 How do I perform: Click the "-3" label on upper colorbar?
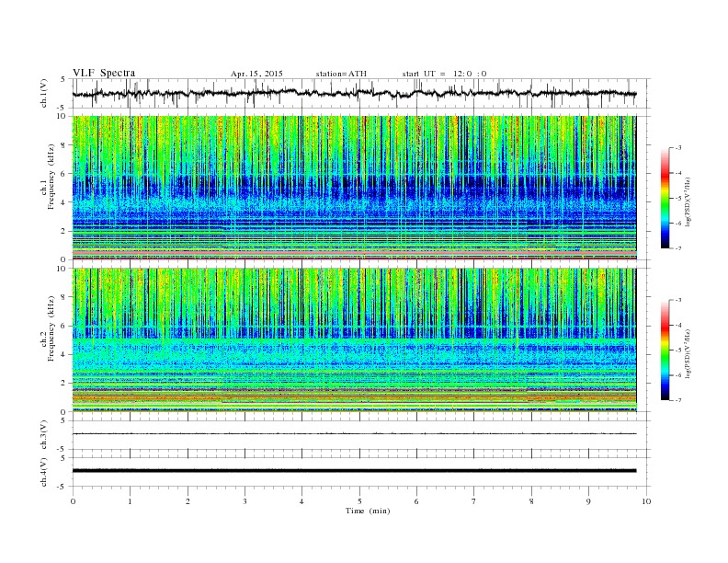point(678,148)
